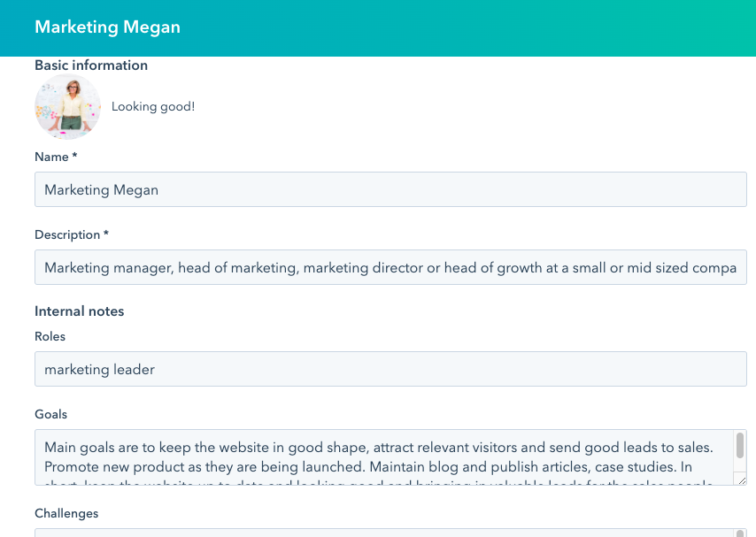Click the Goals scrollbar track below thumb

click(740, 466)
